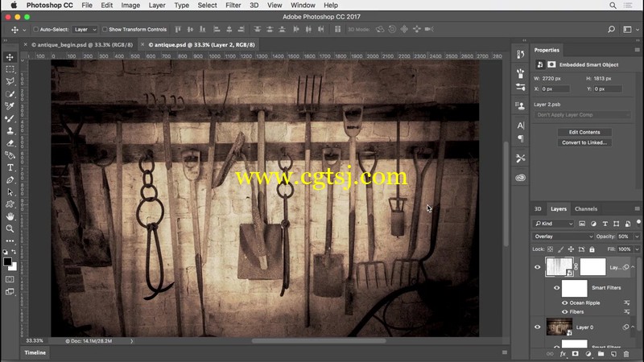
Task: Select the Rectangular Marquee tool
Action: pos(10,69)
